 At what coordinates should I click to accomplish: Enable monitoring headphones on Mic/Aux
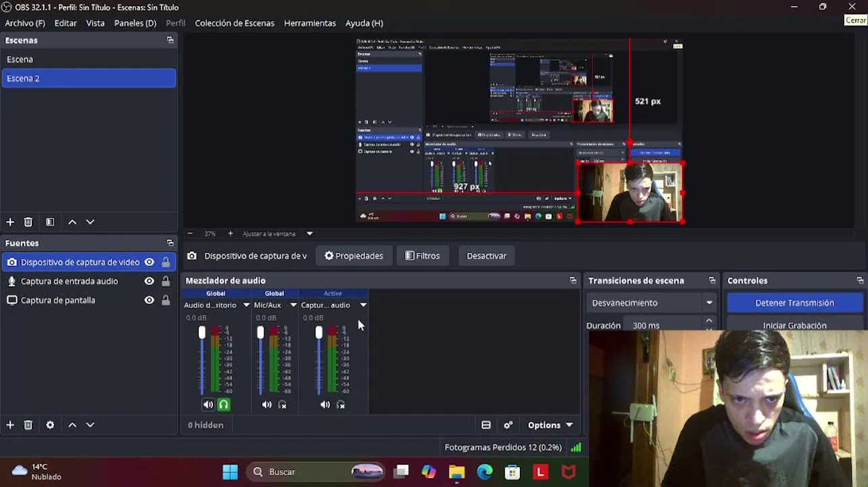283,404
